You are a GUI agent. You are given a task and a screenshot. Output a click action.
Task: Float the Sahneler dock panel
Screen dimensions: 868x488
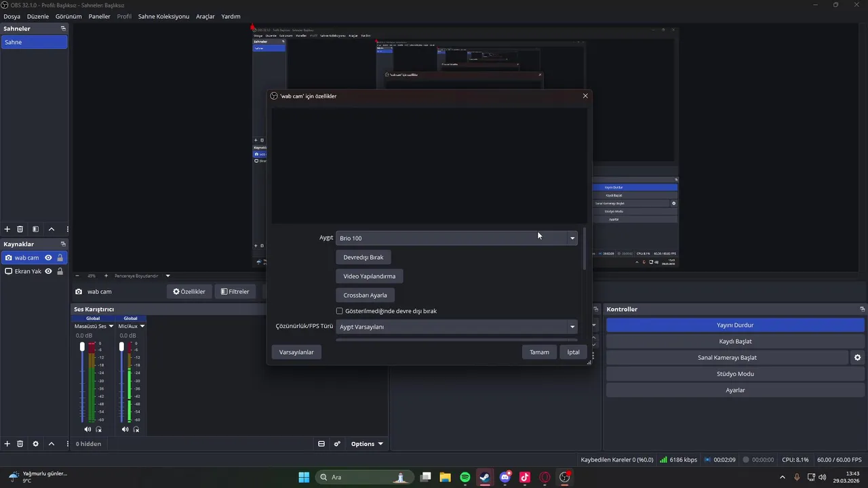[63, 28]
